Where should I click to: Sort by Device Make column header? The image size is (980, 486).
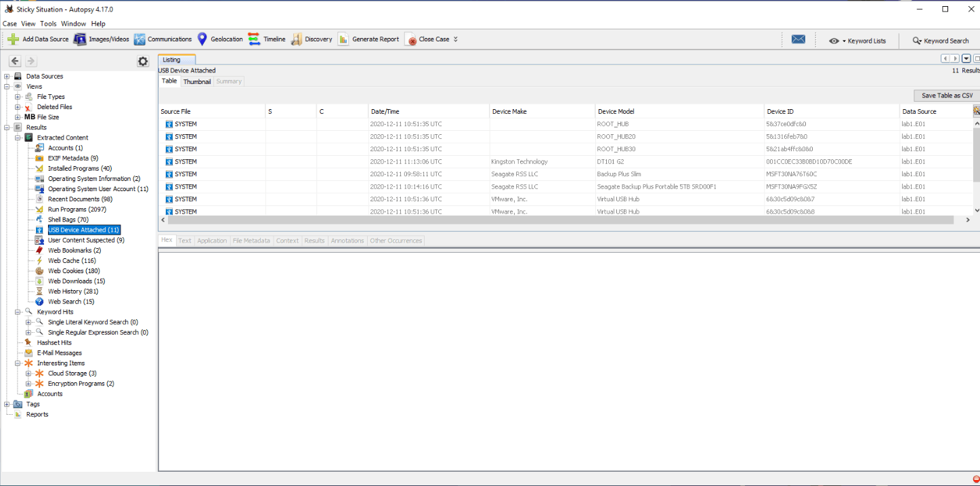(x=542, y=111)
